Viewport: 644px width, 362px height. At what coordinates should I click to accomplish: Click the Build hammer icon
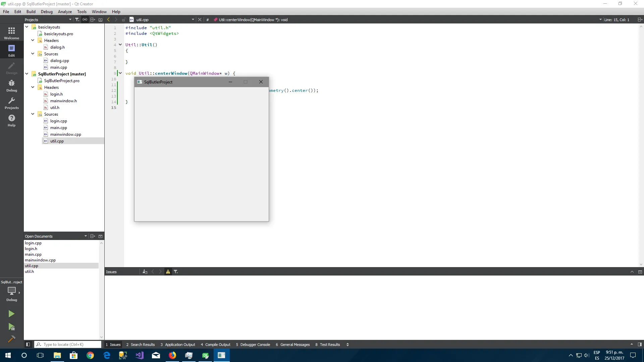point(11,339)
